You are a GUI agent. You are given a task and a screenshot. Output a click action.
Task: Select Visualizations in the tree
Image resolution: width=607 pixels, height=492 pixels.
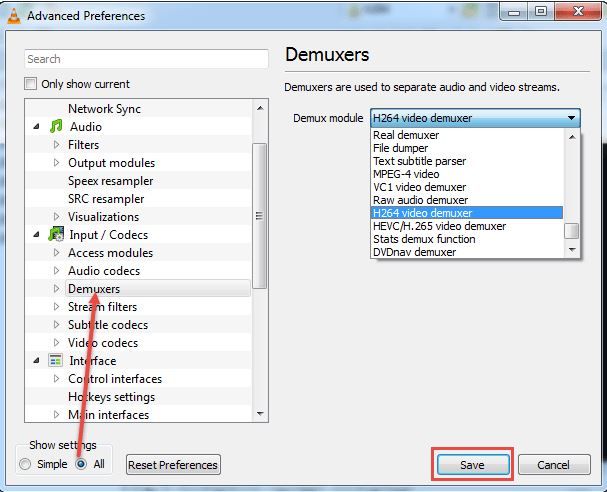click(103, 216)
